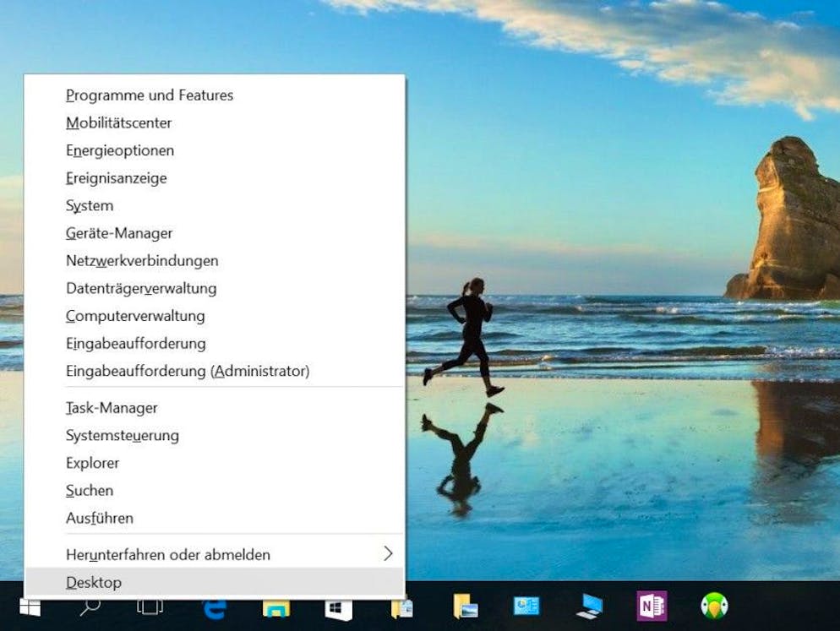Open folder with documents taskbar icon

pos(401,608)
